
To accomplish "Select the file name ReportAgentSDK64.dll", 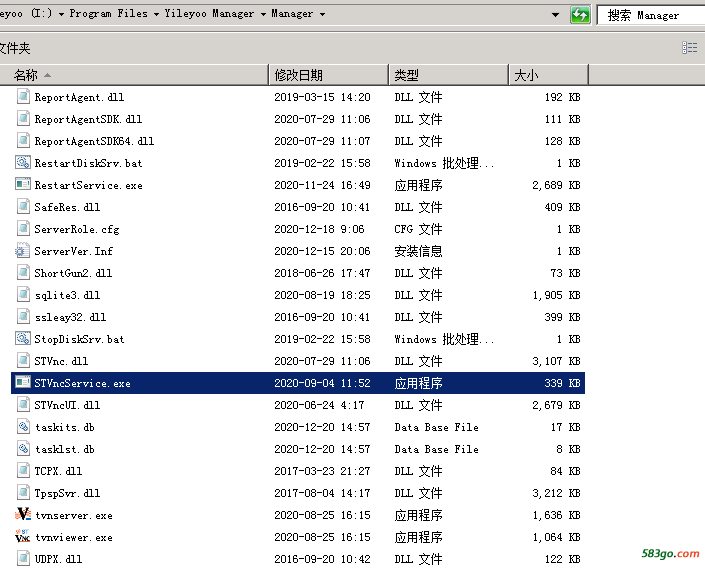I will 94,141.
